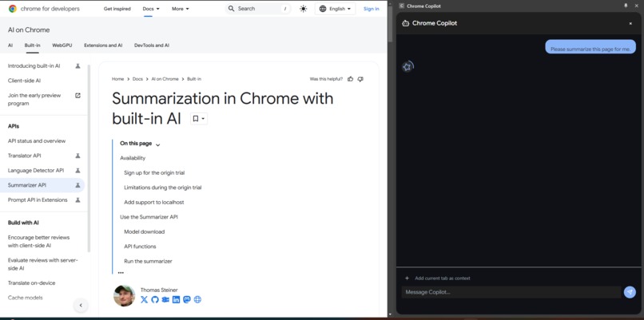Screen dimensions: 644x320
Task: Click flask icon next to Summarizer API
Action: click(78, 185)
